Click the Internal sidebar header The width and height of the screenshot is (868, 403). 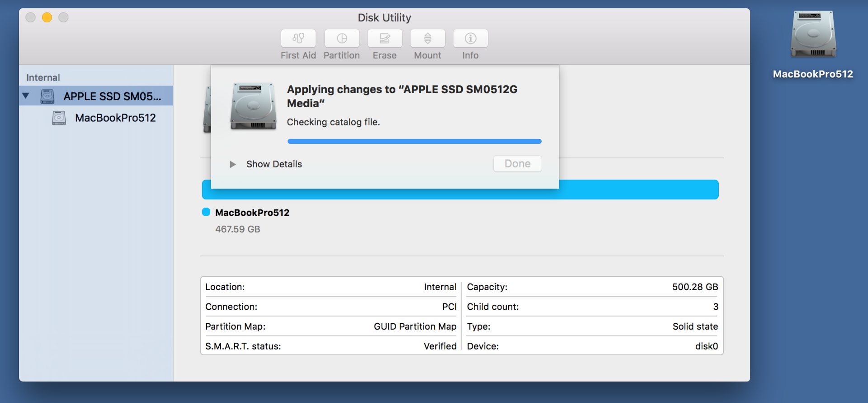click(x=43, y=77)
